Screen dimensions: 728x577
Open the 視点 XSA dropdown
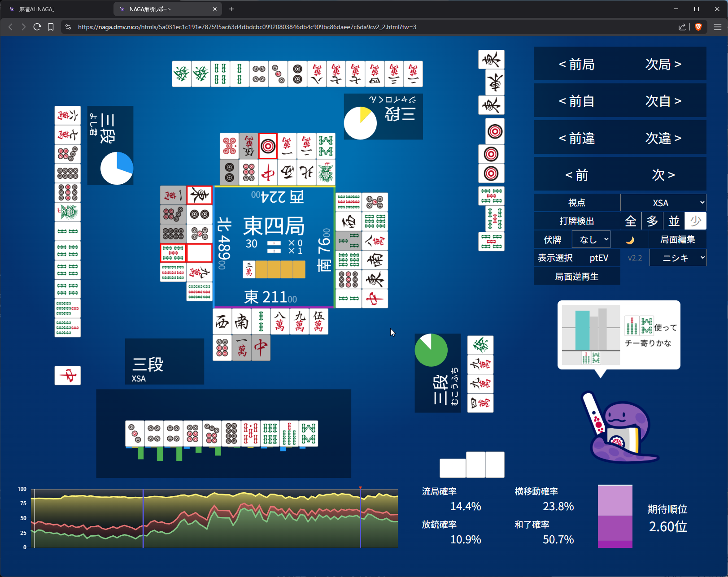tap(663, 203)
